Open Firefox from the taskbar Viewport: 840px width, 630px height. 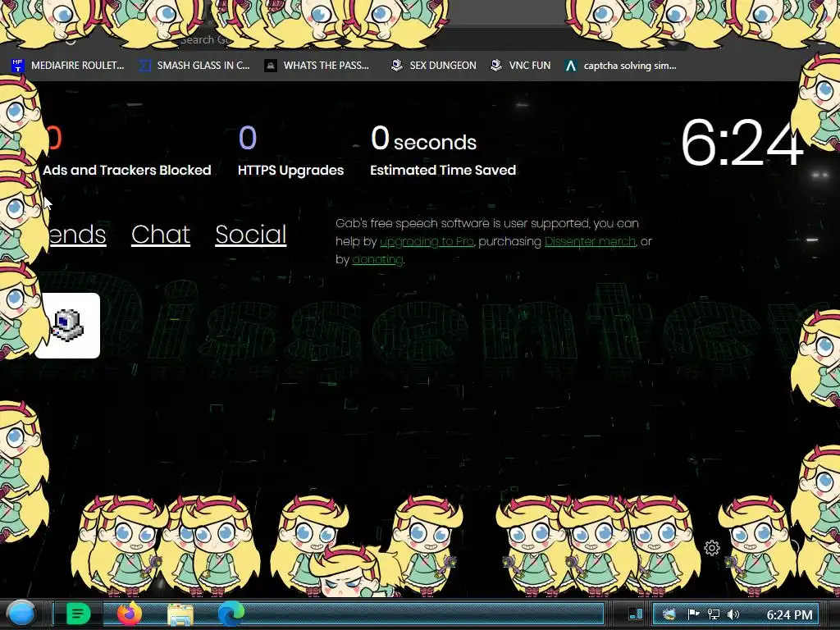pyautogui.click(x=129, y=614)
